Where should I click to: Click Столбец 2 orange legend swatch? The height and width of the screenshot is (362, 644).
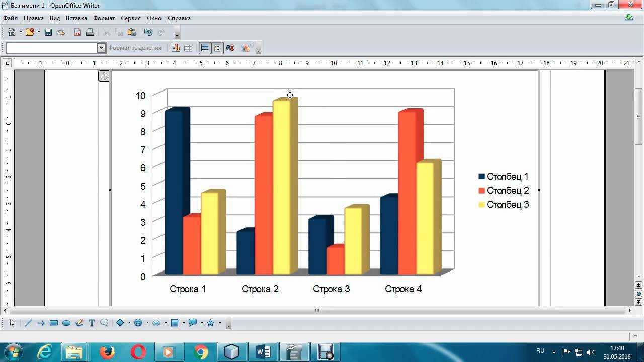click(481, 191)
